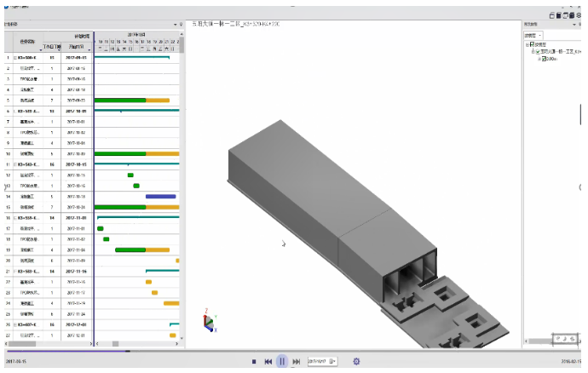
Task: Toggle the root model tree checkbox
Action: [532, 44]
